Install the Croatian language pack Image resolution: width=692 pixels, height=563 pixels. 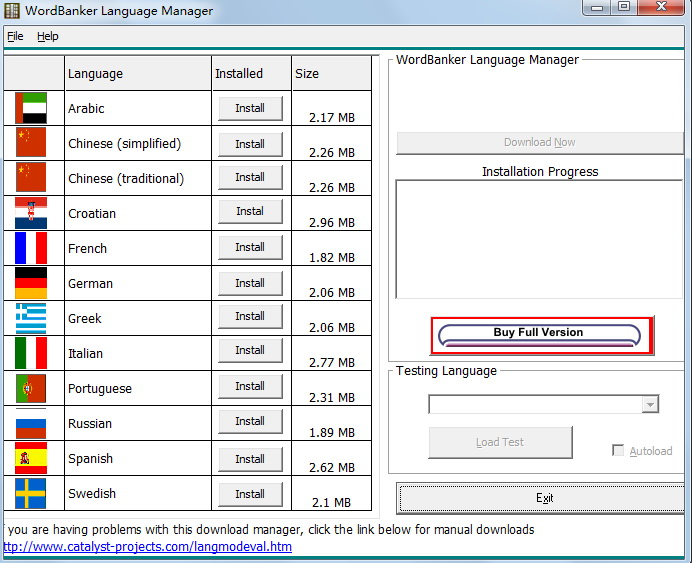coord(250,211)
